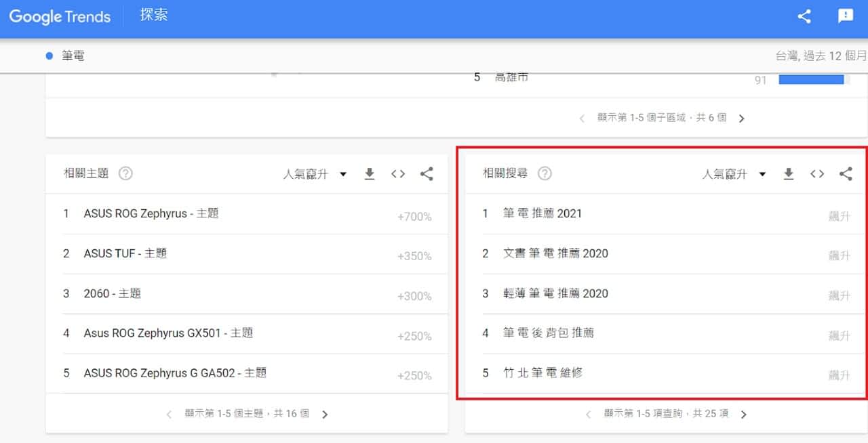Embed the 相關主題 card
This screenshot has height=443, width=868.
[x=398, y=174]
